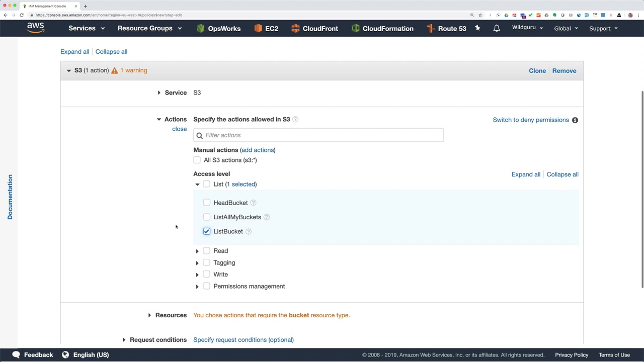Check All S3 actions (s3:*) checkbox
This screenshot has height=362, width=644.
(x=197, y=160)
